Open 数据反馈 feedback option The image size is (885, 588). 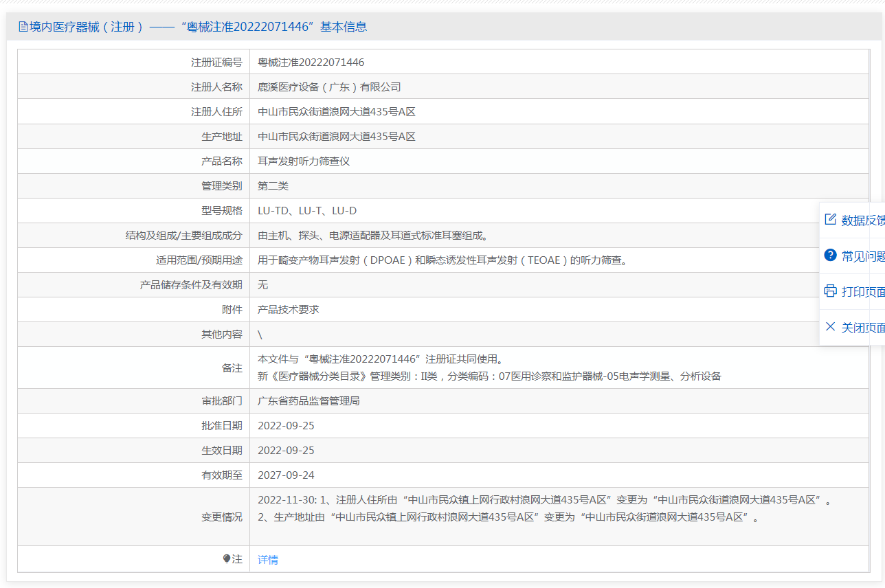(x=863, y=220)
